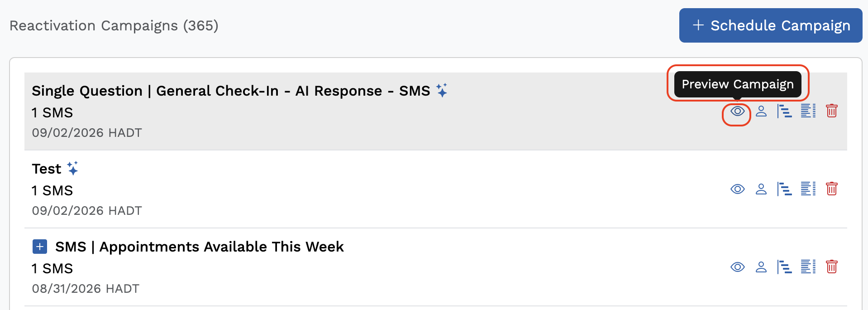868x310 pixels.
Task: Click the eye icon for Single Question campaign
Action: pyautogui.click(x=737, y=111)
